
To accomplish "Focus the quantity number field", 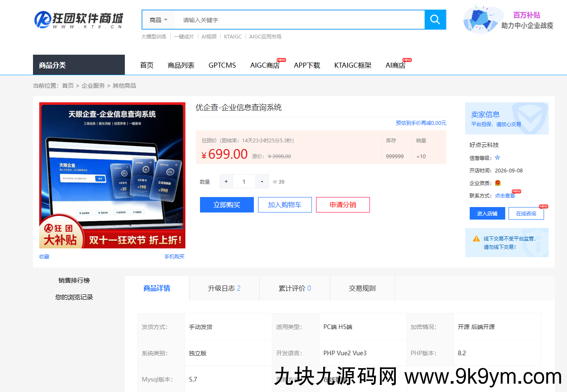I will pos(244,182).
